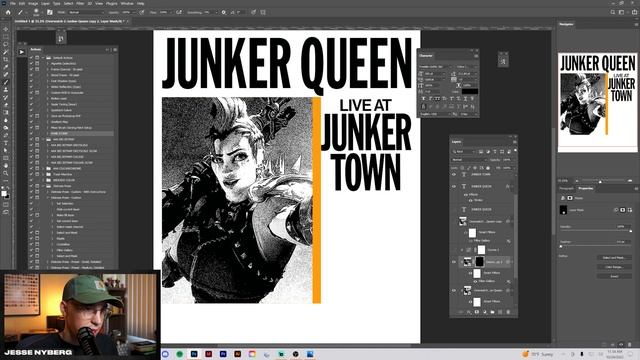
Task: Click the Color Range button
Action: [614, 267]
